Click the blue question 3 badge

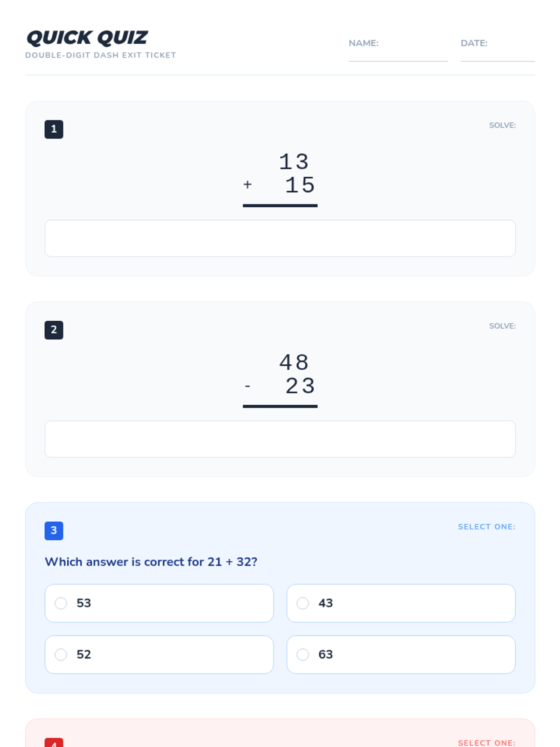[x=54, y=531]
